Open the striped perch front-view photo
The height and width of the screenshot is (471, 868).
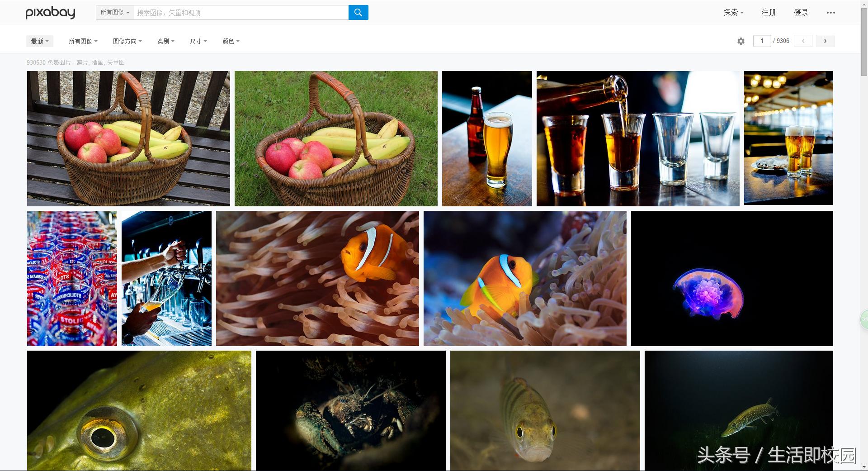click(545, 410)
